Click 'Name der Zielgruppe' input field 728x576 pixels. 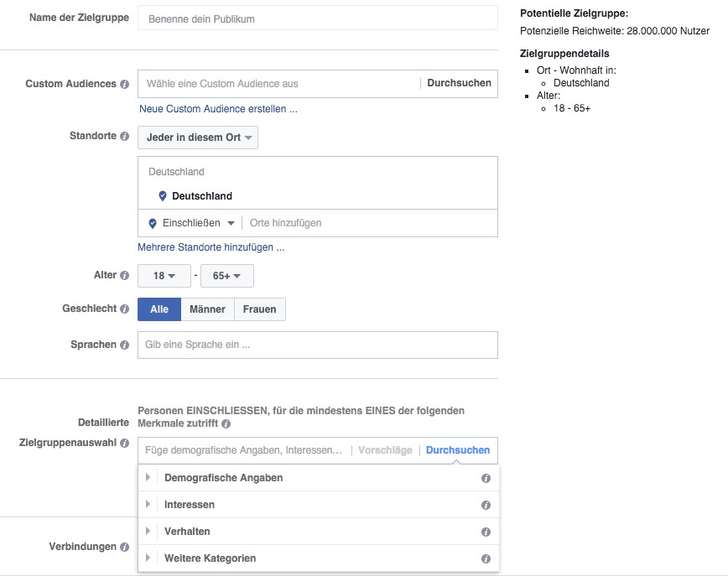click(318, 18)
